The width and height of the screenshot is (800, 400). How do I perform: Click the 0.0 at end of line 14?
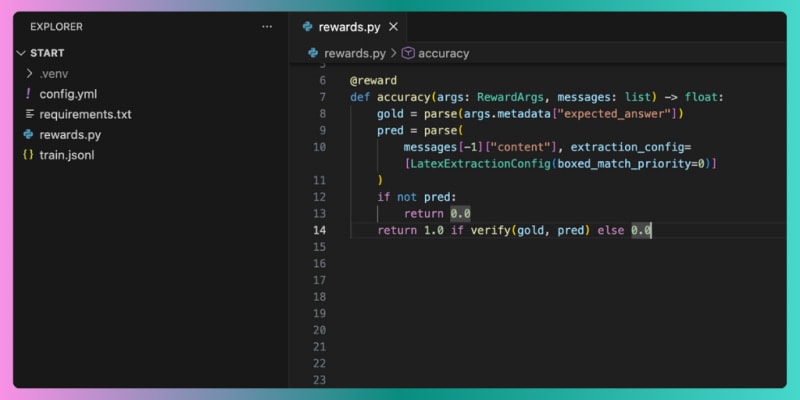tap(641, 231)
